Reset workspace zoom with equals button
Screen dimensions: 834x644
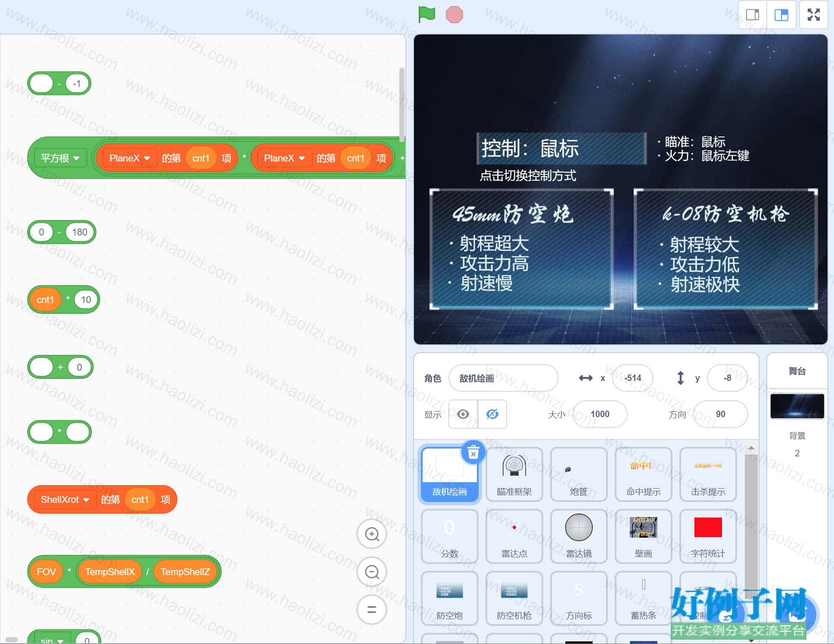(372, 610)
